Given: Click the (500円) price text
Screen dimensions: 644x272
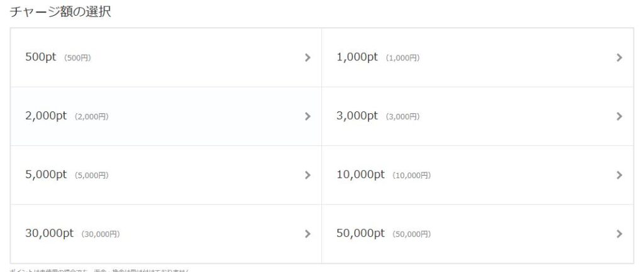Looking at the screenshot, I should click(x=77, y=58).
